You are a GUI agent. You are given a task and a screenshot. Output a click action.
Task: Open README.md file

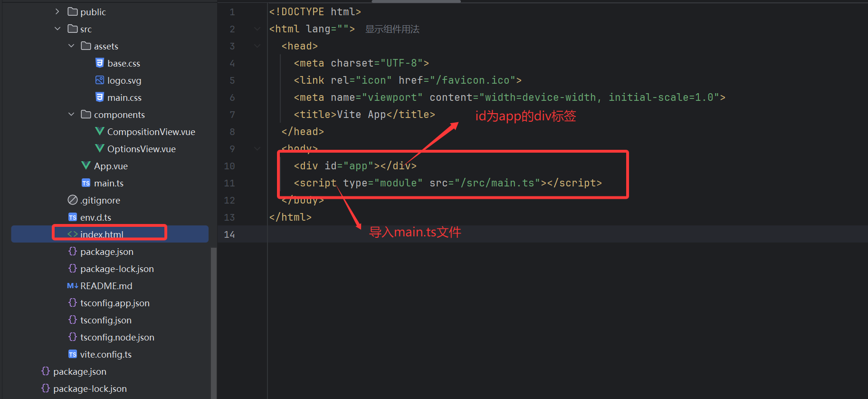(106, 286)
